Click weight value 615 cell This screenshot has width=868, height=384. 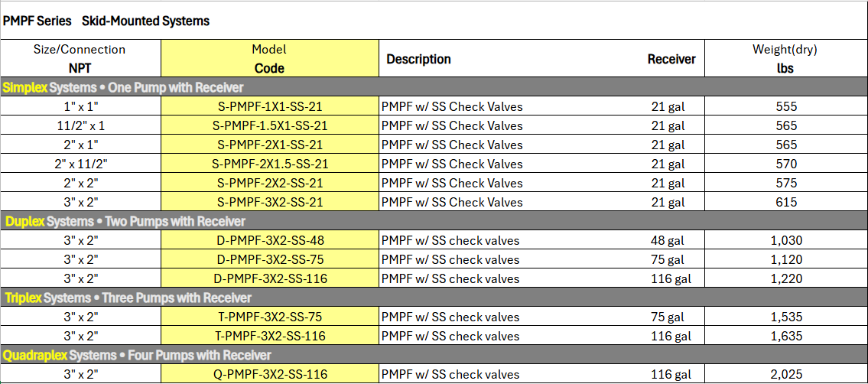click(785, 203)
